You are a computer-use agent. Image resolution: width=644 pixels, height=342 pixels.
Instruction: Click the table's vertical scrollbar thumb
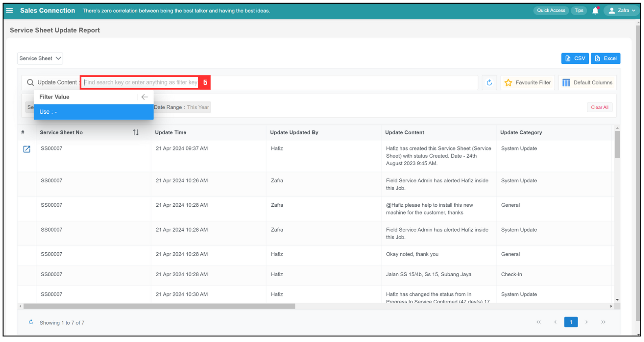click(617, 144)
